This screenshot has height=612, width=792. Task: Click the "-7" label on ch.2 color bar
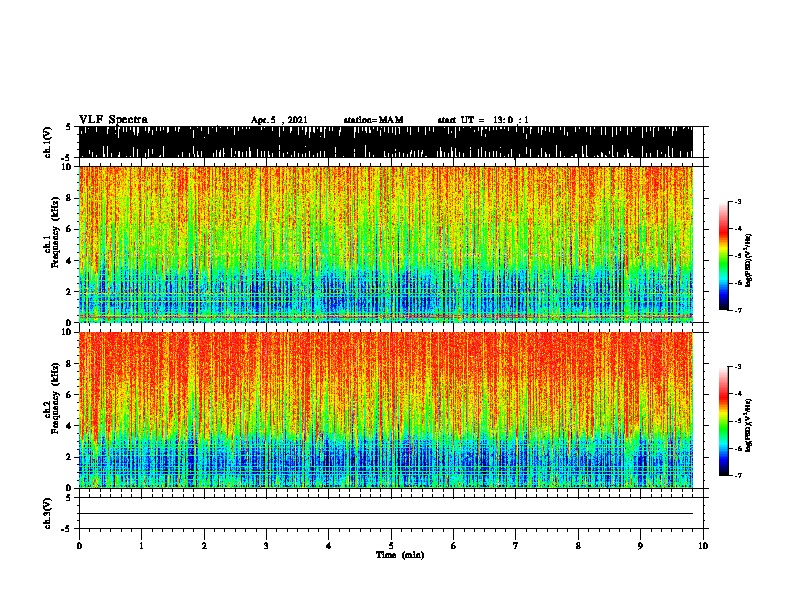tap(738, 476)
